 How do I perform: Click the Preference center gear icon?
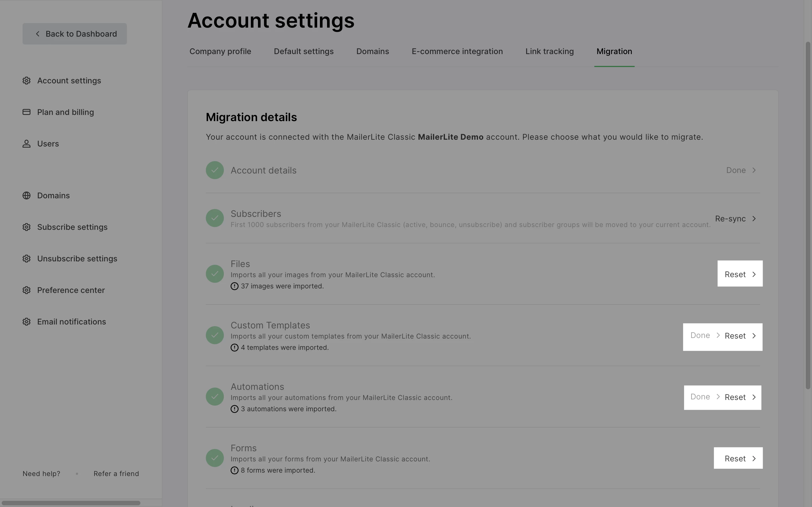27,290
